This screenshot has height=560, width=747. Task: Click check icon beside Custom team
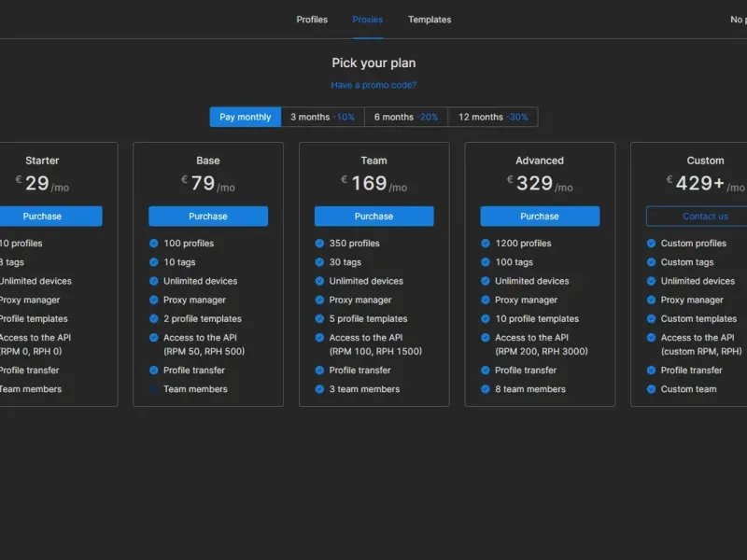651,389
